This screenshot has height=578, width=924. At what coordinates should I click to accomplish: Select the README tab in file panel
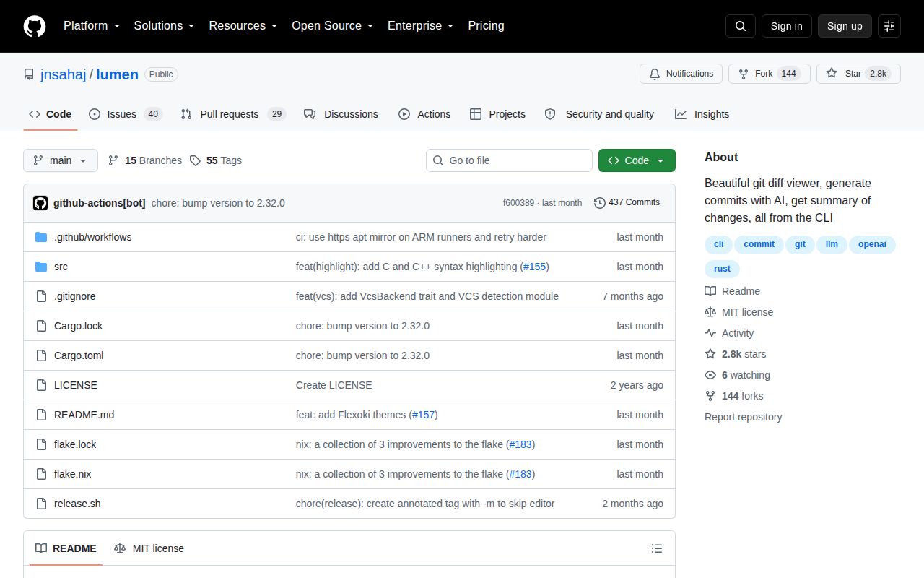pyautogui.click(x=66, y=548)
